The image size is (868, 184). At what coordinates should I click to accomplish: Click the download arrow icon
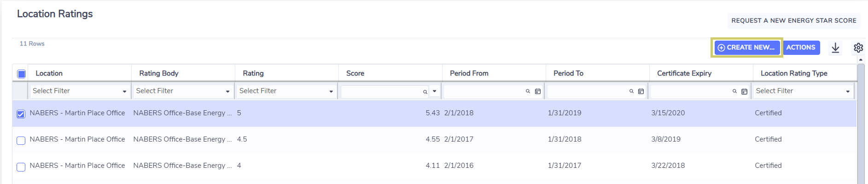click(x=835, y=47)
